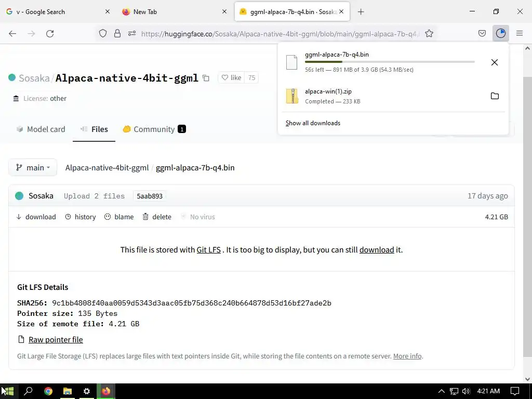Show hidden system tray icons
The height and width of the screenshot is (399, 532).
point(441,391)
